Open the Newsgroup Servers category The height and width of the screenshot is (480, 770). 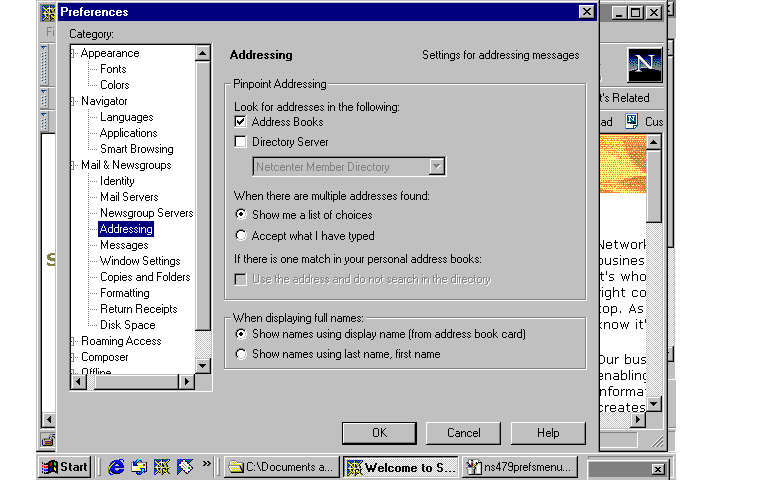[146, 213]
